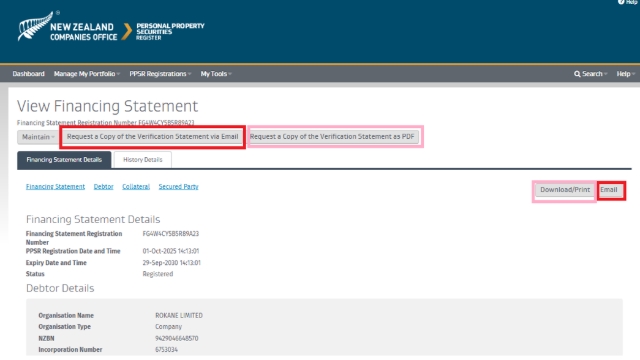This screenshot has width=640, height=360.
Task: Select expiry date 29-Sep-2030 14:13:01
Action: tap(171, 263)
